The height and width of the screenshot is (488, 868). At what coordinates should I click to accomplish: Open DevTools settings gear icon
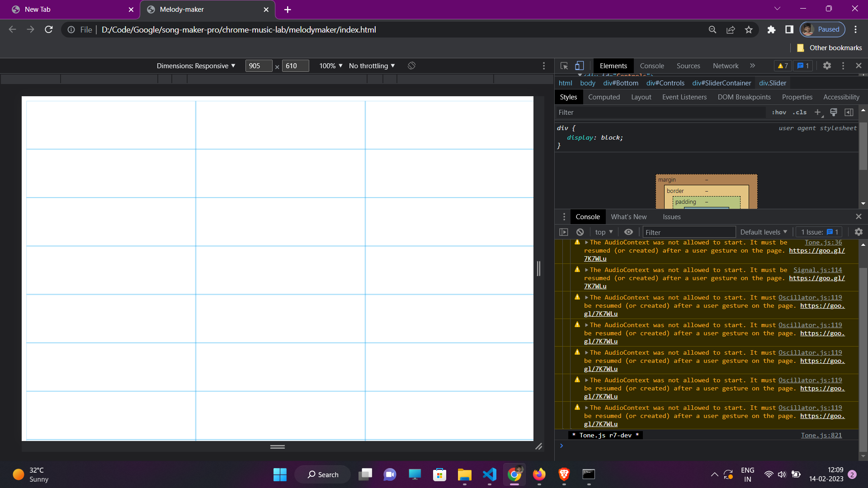coord(827,66)
